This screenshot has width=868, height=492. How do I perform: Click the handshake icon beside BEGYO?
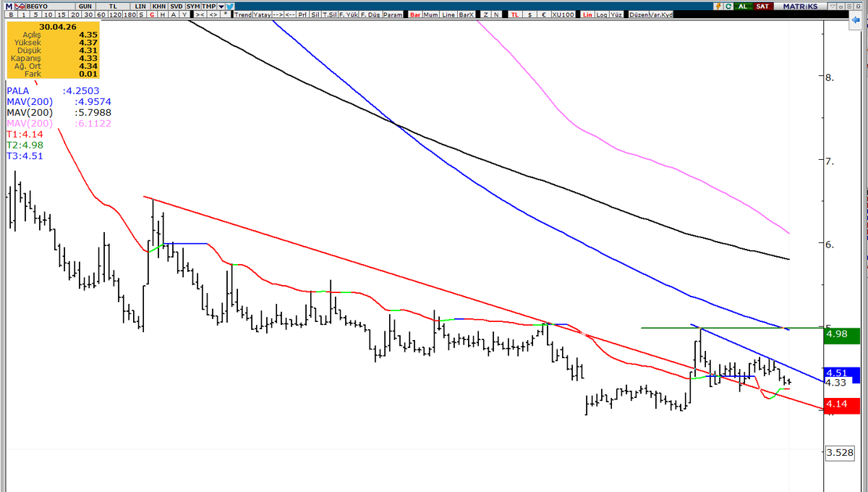pos(21,6)
